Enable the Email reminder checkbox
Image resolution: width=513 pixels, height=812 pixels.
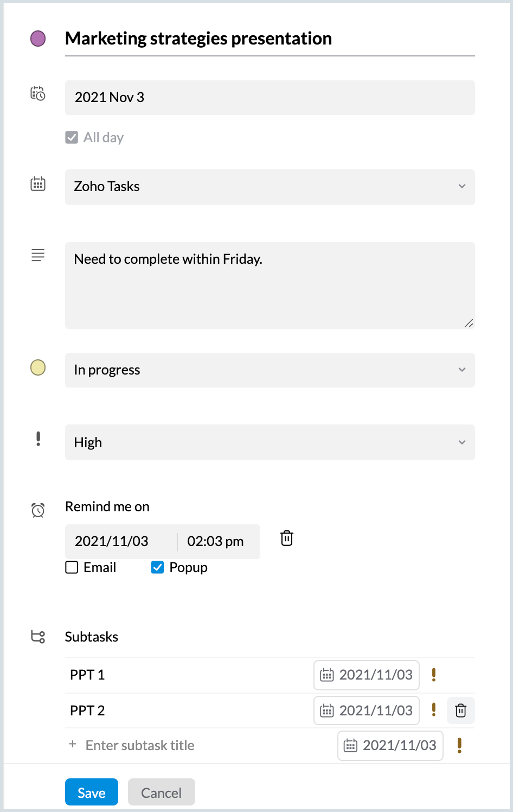72,567
